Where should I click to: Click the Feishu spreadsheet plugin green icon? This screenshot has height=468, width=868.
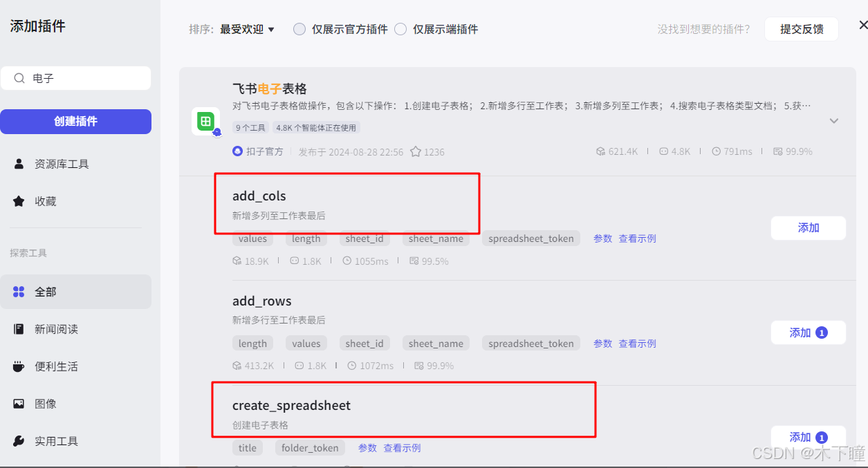tap(205, 122)
